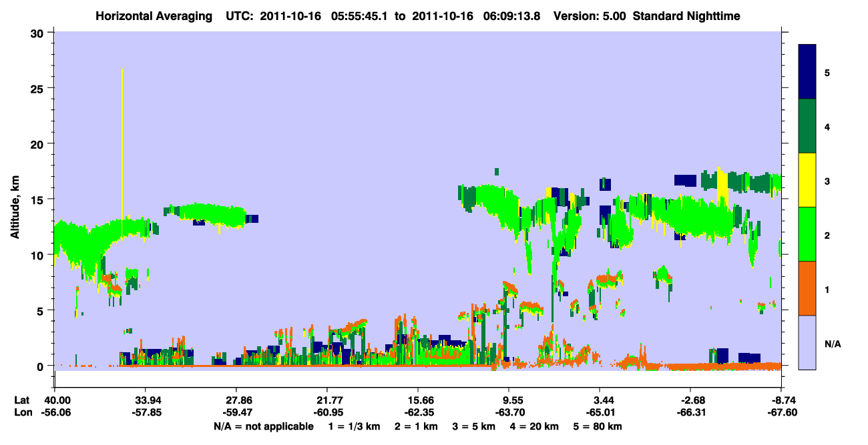Click legend text 'N/A = not applicable'
Viewport: 868px width, 445px height.
pos(263,426)
